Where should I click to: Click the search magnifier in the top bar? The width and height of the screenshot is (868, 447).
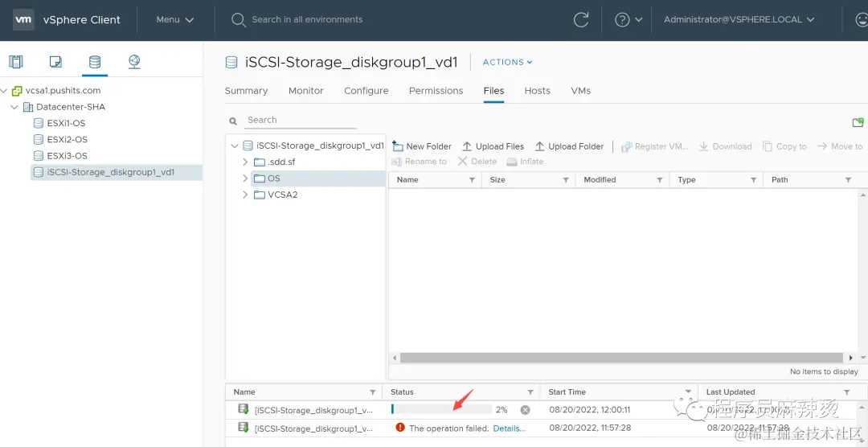coord(238,20)
